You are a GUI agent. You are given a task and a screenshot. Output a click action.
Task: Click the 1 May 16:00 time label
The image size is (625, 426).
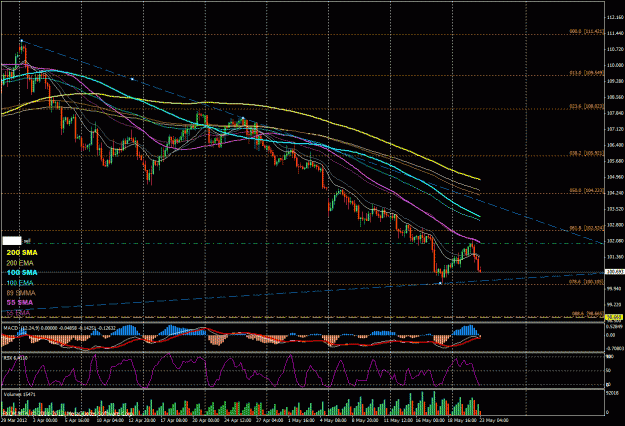coord(300,420)
